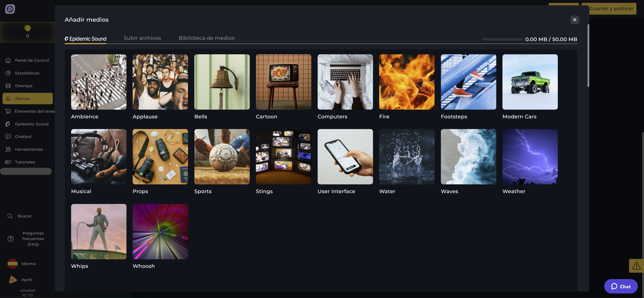Image resolution: width=644 pixels, height=298 pixels.
Task: Click the Tutoriales graduation cap icon
Action: click(8, 162)
